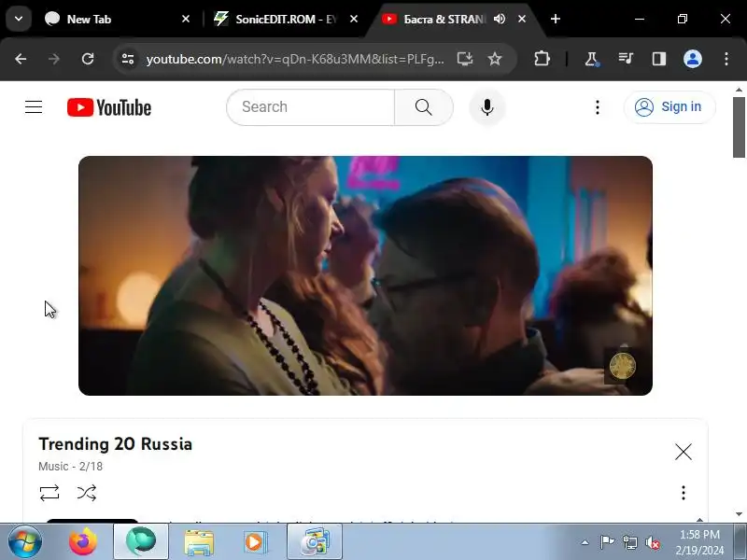Viewport: 747px width, 560px height.
Task: Toggle the browser side panel icon
Action: coord(659,59)
